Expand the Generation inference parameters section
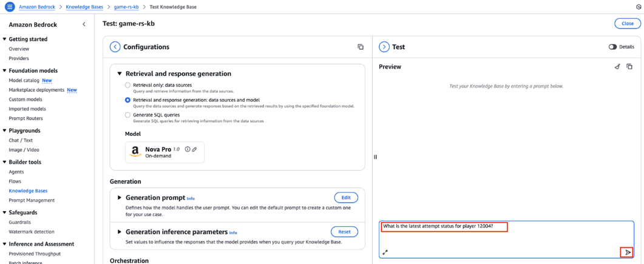The width and height of the screenshot is (644, 264). tap(120, 232)
